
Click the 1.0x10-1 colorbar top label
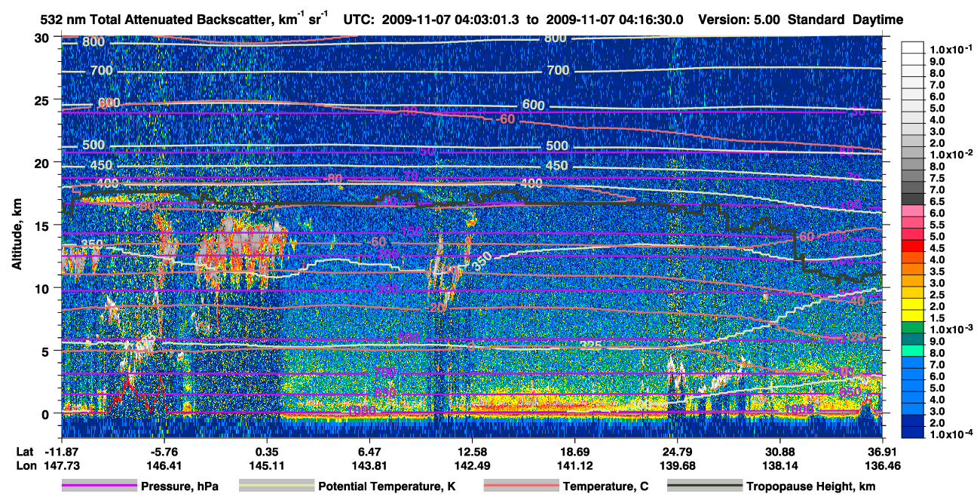[952, 49]
